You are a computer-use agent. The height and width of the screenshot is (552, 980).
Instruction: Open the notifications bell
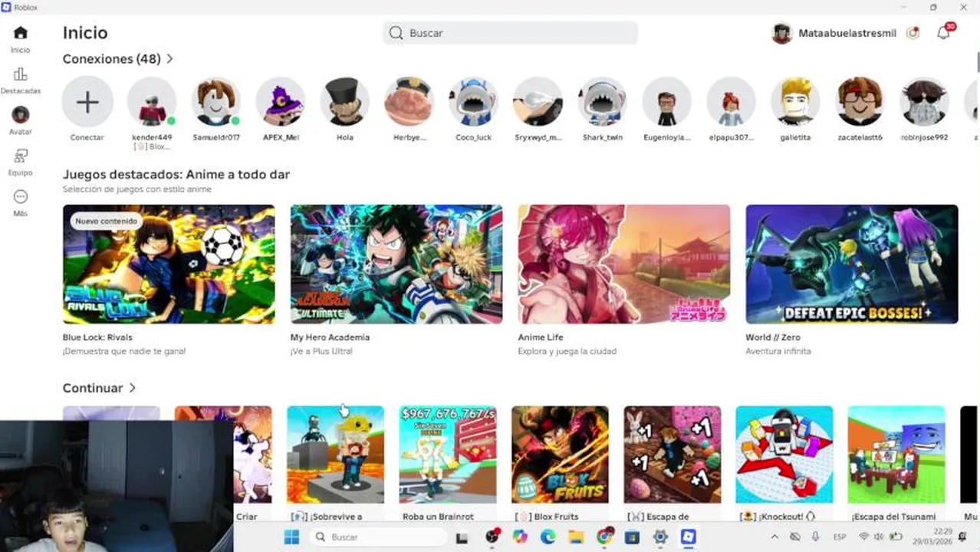point(944,33)
